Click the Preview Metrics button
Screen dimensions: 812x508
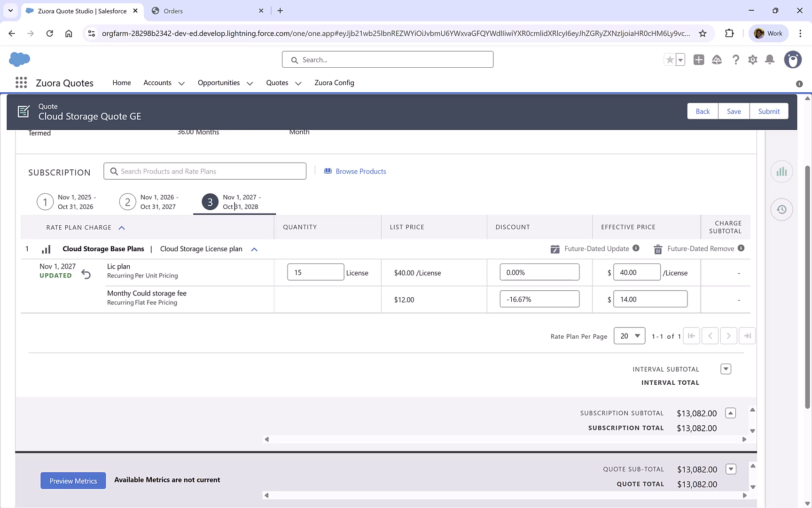pos(73,480)
